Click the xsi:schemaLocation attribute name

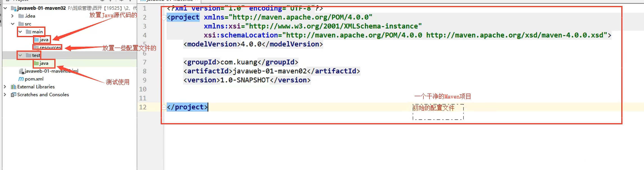241,35
